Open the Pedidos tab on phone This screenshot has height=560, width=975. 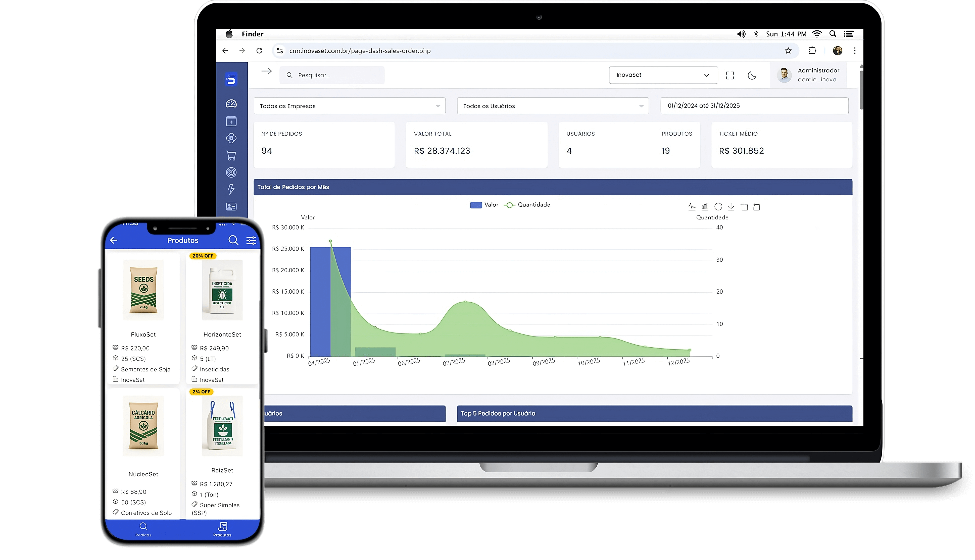143,529
